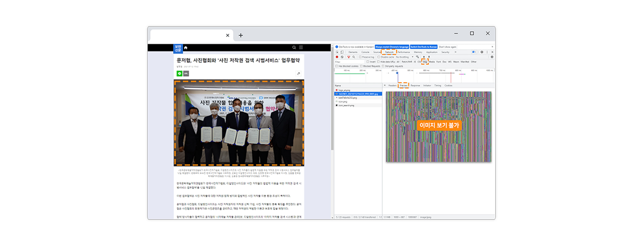Open the hamburger menu in site header
Image resolution: width=644 pixels, height=245 pixels.
pos(301,47)
